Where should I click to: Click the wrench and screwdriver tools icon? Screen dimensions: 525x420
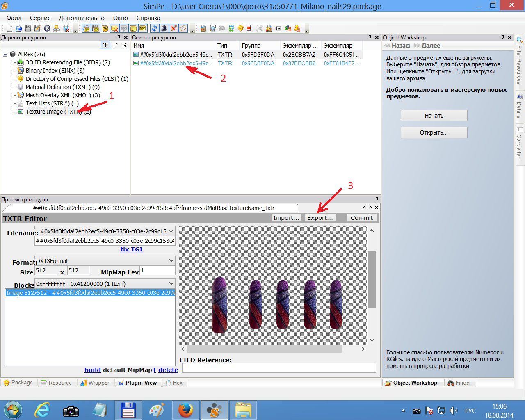pyautogui.click(x=259, y=28)
